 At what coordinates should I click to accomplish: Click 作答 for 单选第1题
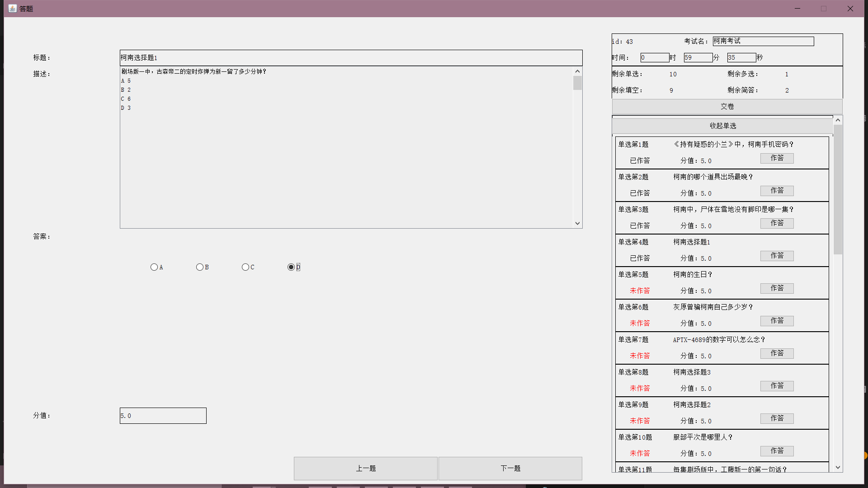777,158
